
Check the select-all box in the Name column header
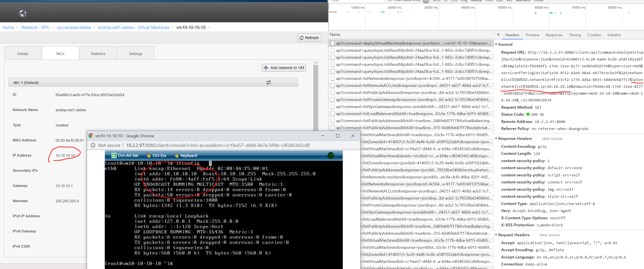click(x=333, y=35)
